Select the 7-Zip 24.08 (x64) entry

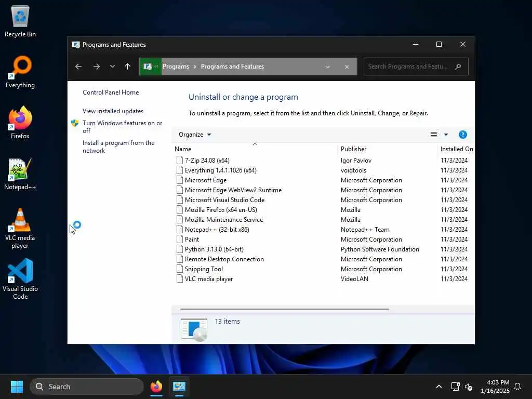point(207,160)
